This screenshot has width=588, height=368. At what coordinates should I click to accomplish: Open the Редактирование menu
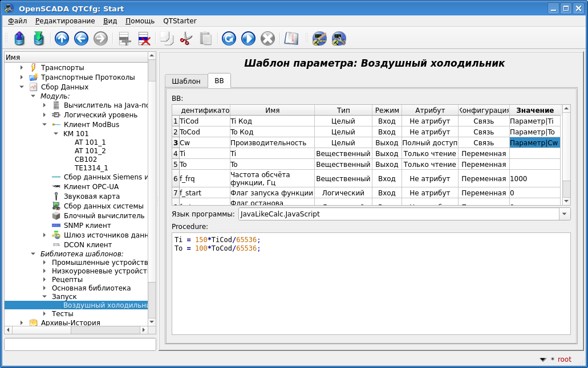[65, 21]
